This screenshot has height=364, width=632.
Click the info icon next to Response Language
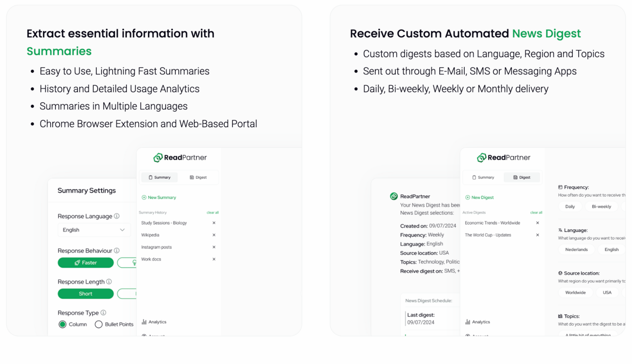pos(116,216)
